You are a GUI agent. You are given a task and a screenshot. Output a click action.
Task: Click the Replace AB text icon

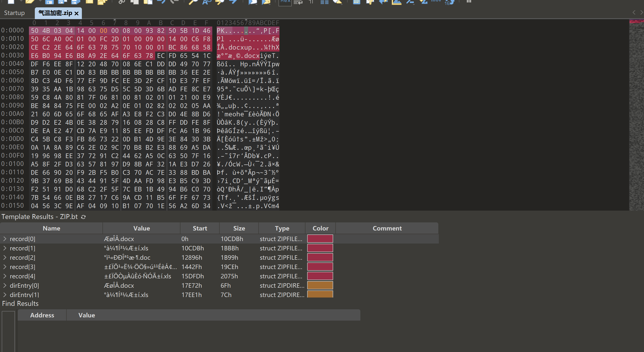point(206,2)
